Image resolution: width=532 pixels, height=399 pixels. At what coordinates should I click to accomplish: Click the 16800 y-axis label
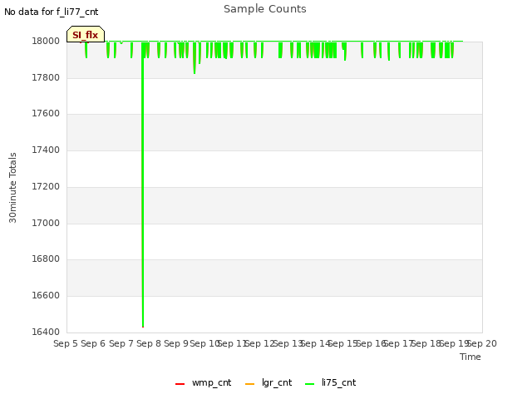click(x=46, y=259)
